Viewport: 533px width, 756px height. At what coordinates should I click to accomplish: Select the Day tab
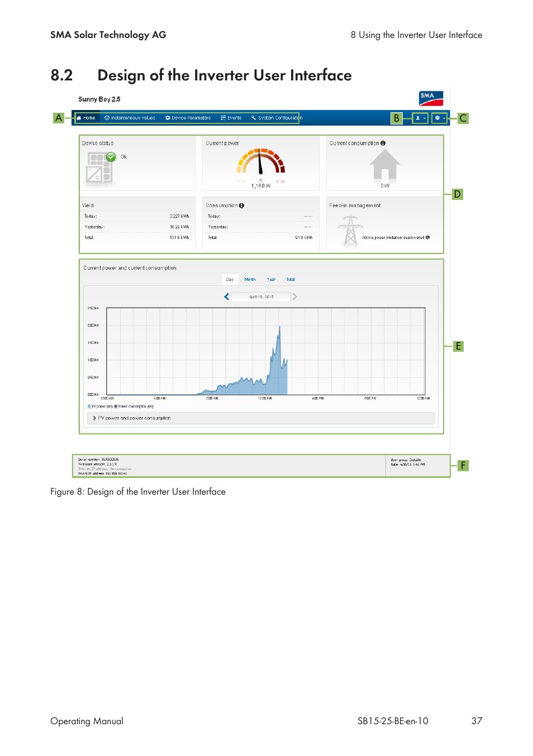230,279
